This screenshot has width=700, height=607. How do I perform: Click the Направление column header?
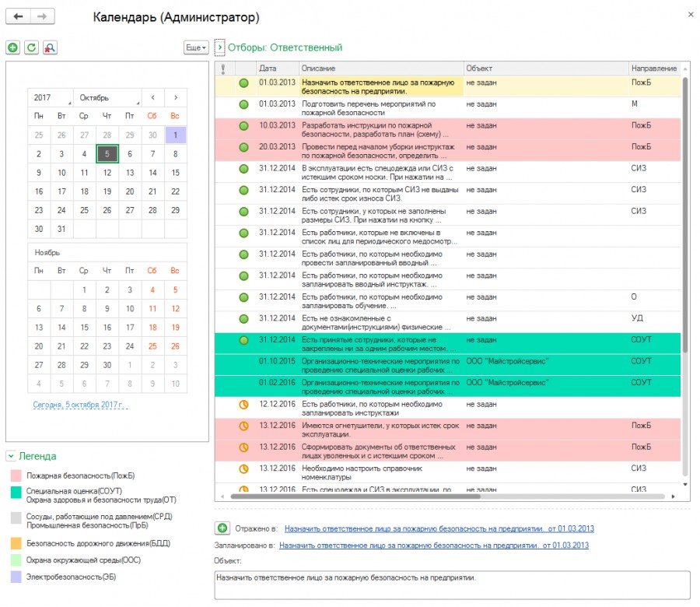click(654, 68)
